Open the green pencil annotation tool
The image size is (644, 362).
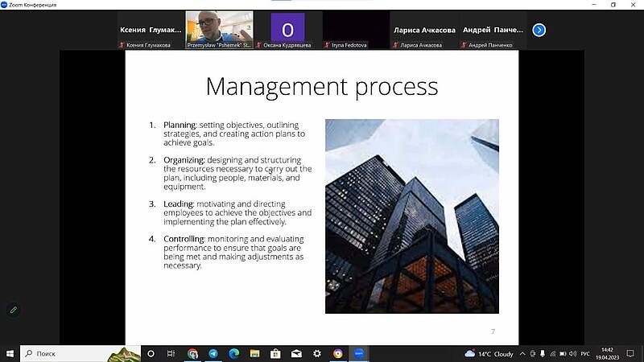(14, 310)
